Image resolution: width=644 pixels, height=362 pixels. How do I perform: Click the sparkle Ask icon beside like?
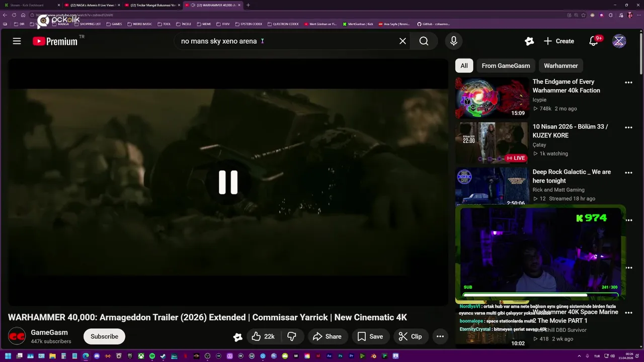pyautogui.click(x=237, y=337)
